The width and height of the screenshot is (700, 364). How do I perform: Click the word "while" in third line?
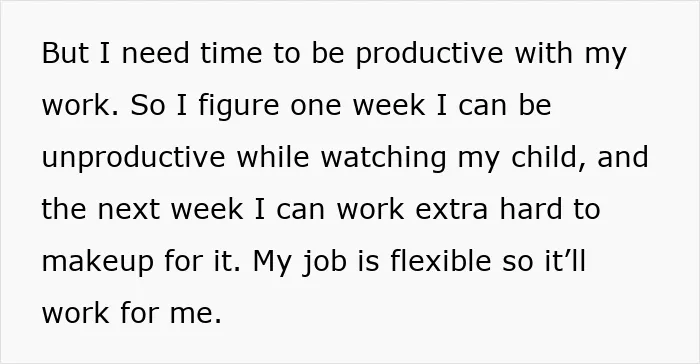tap(273, 157)
